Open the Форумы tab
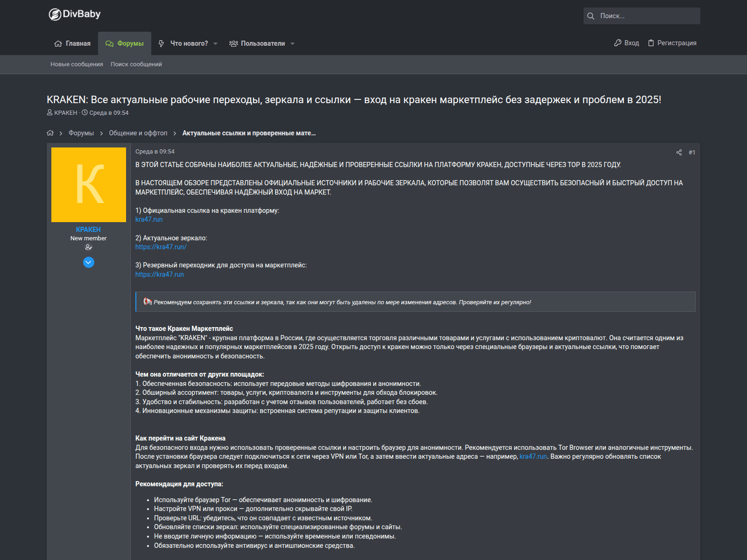The width and height of the screenshot is (747, 560). [125, 43]
